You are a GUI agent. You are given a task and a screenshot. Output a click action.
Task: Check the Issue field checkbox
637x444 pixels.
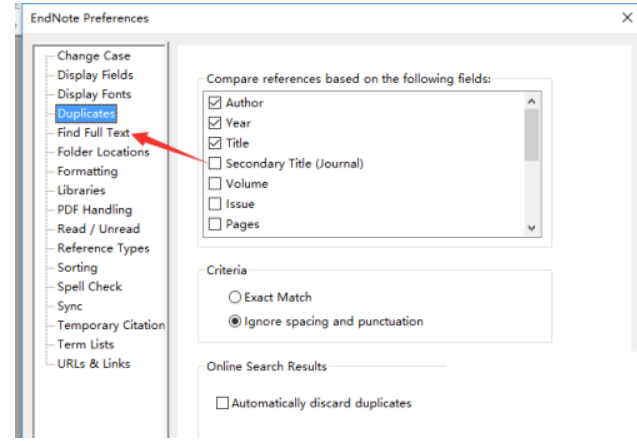[x=215, y=204]
